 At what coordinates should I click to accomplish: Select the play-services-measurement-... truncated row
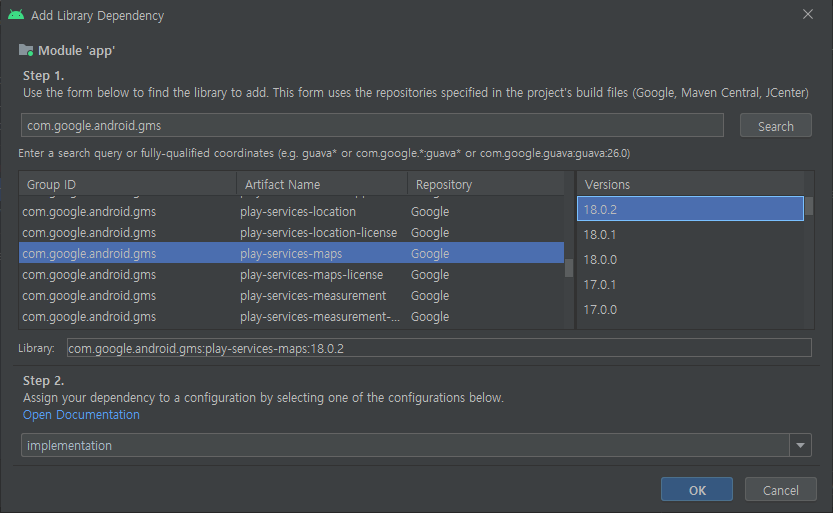(291, 317)
